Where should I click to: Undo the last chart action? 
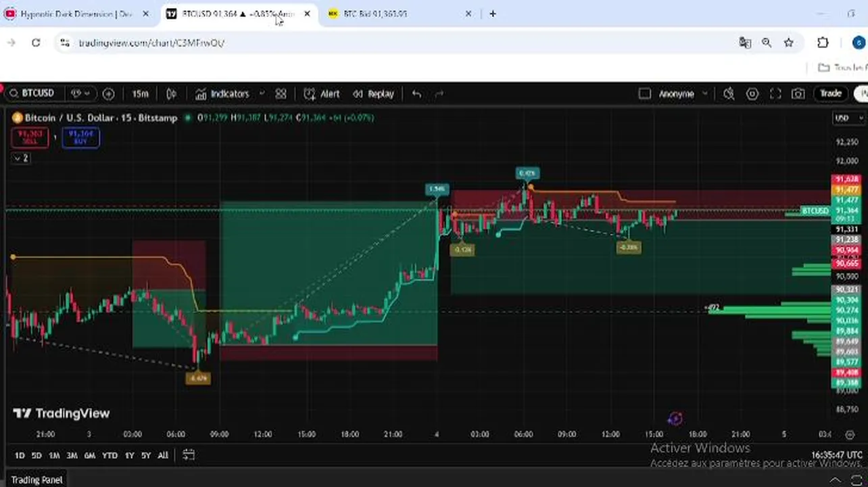click(x=416, y=94)
